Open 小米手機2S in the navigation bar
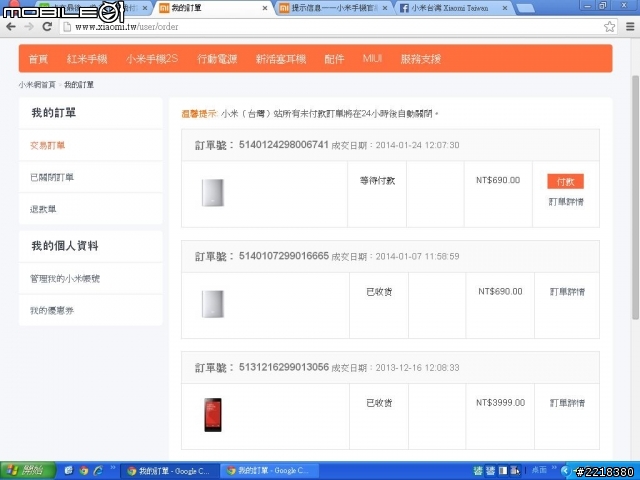The width and height of the screenshot is (640, 480). [152, 59]
